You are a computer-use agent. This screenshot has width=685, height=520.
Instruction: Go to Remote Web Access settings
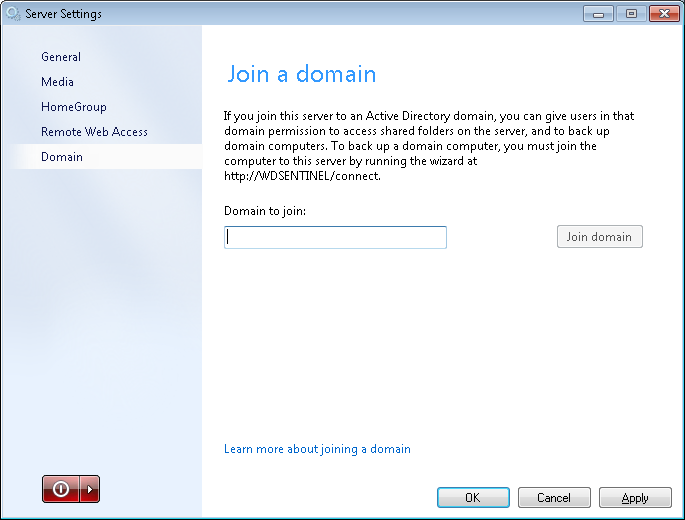pyautogui.click(x=94, y=132)
